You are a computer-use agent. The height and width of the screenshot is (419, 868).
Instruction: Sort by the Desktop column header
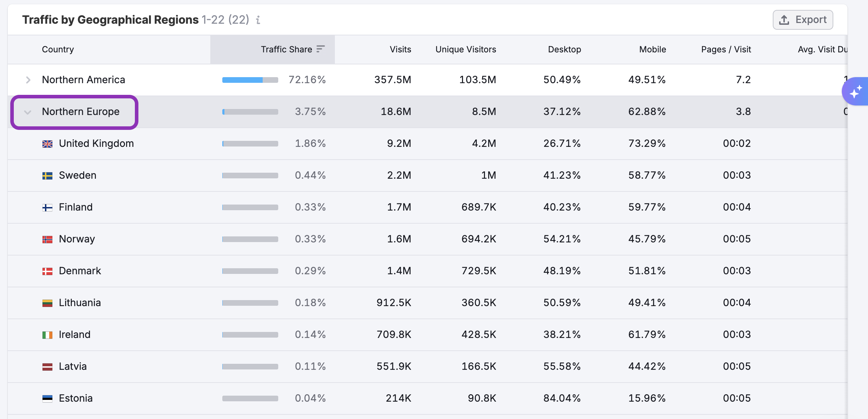click(x=564, y=50)
